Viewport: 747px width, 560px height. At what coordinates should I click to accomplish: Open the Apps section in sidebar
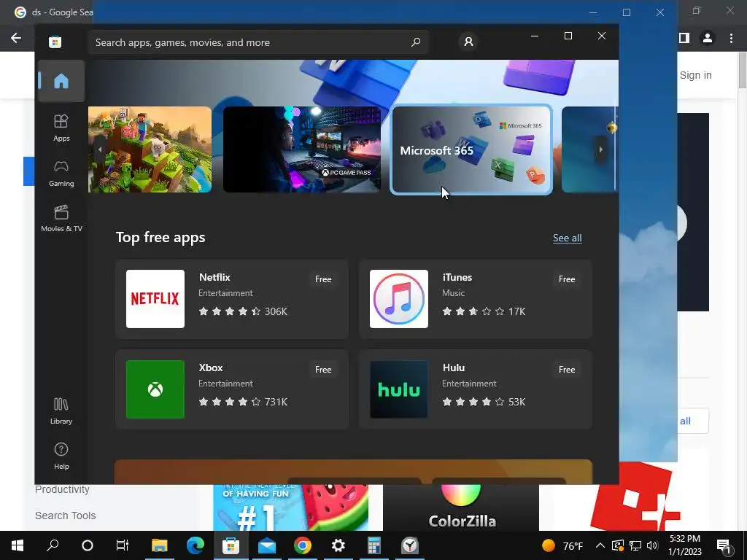click(x=61, y=128)
